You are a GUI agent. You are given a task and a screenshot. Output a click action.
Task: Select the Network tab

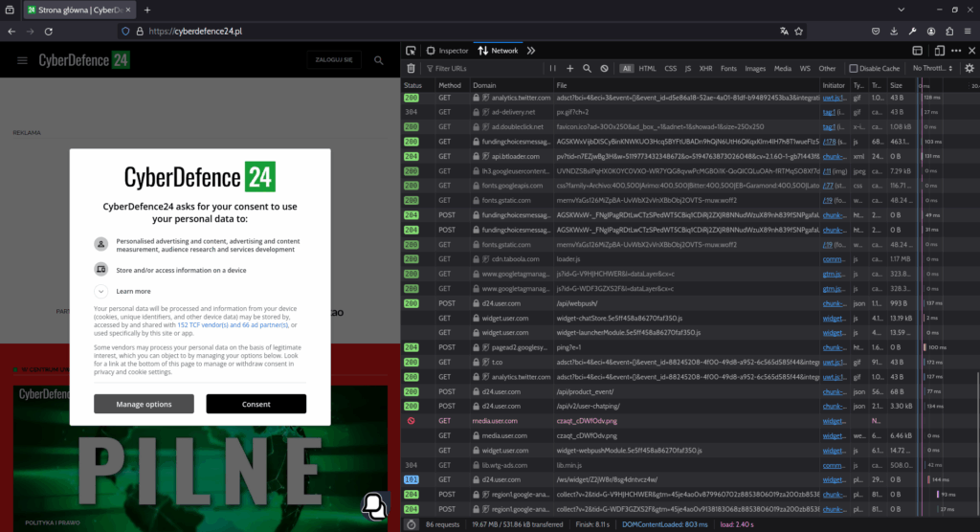coord(498,51)
